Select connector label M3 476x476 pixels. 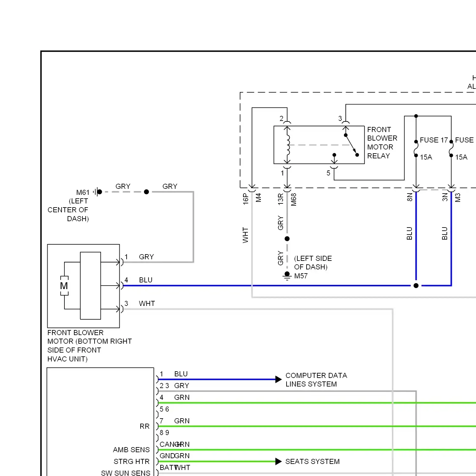point(458,198)
